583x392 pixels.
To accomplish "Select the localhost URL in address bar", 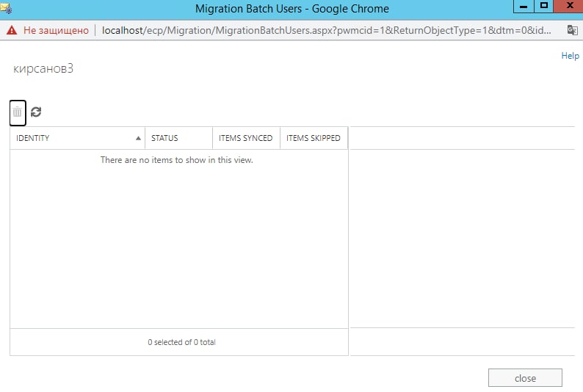I will [x=327, y=31].
